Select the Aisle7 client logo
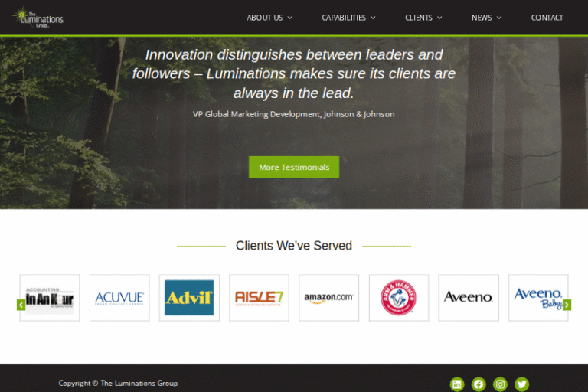Viewport: 588px width, 392px height. click(259, 298)
